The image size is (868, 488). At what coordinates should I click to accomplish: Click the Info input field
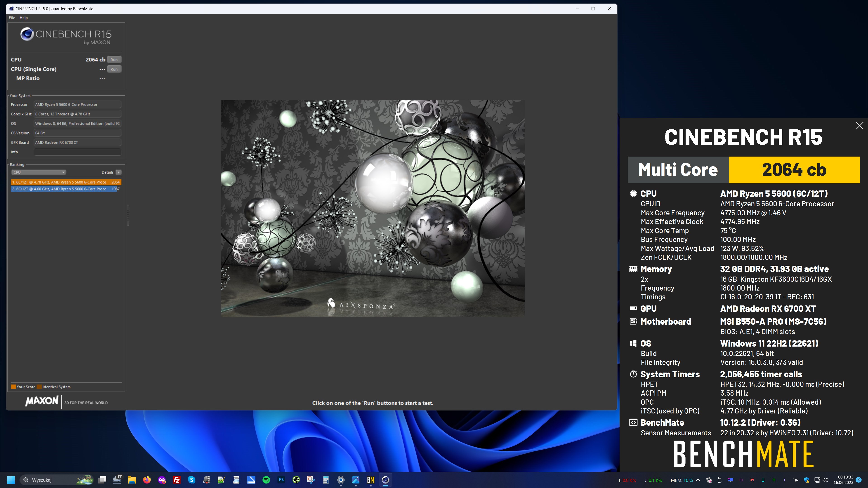tap(77, 152)
